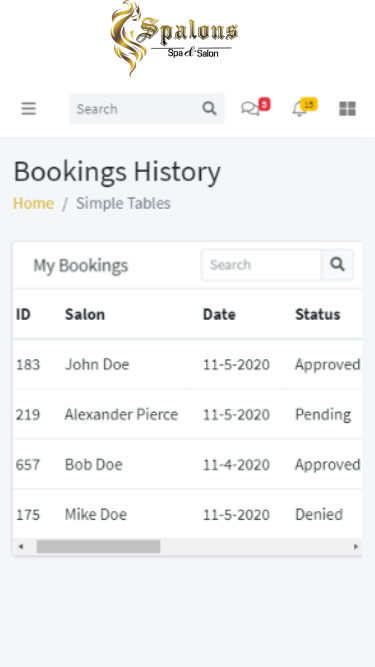Click the scrollbar right arrow
The height and width of the screenshot is (667, 375).
click(356, 547)
